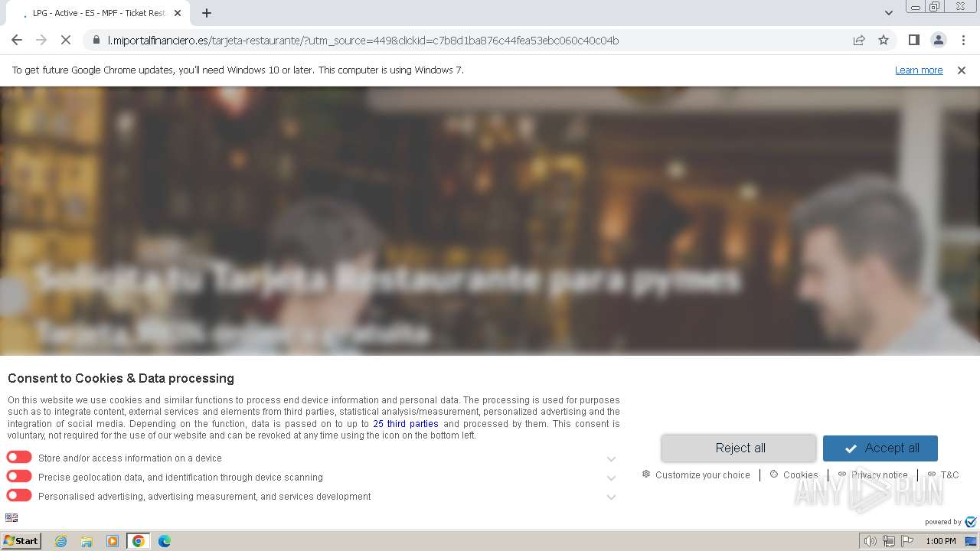Open Chrome profile avatar
The height and width of the screenshot is (551, 980).
[x=938, y=41]
